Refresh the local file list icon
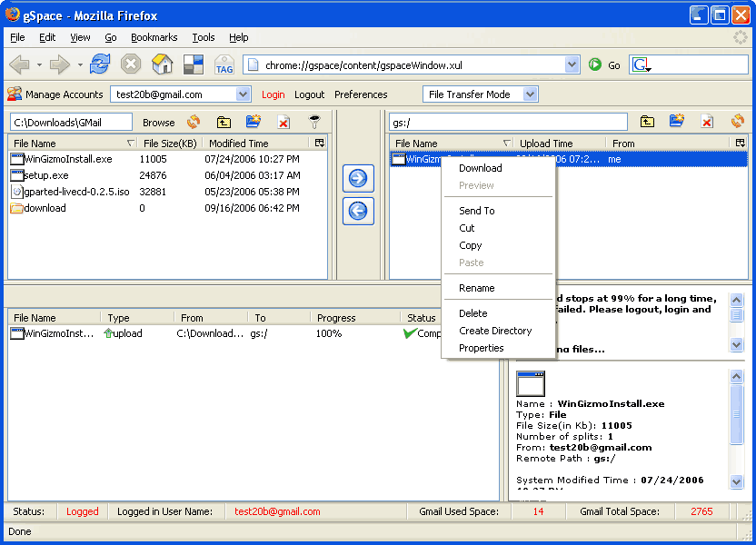The image size is (756, 545). [194, 122]
